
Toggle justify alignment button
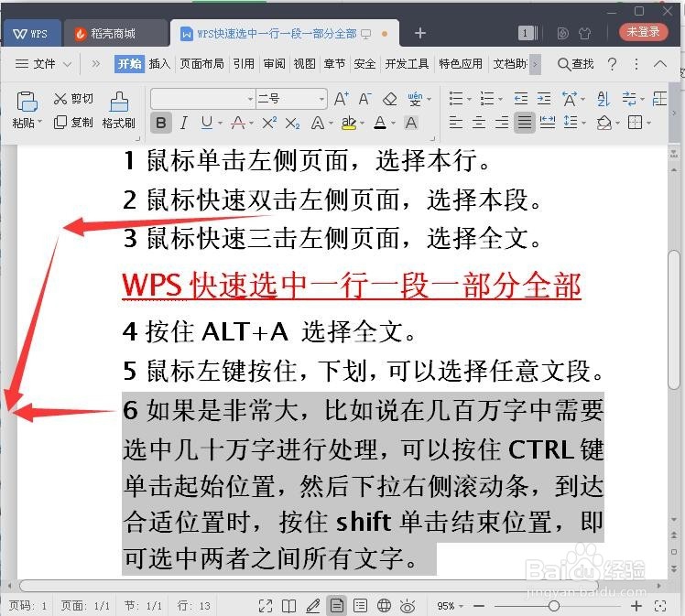524,123
